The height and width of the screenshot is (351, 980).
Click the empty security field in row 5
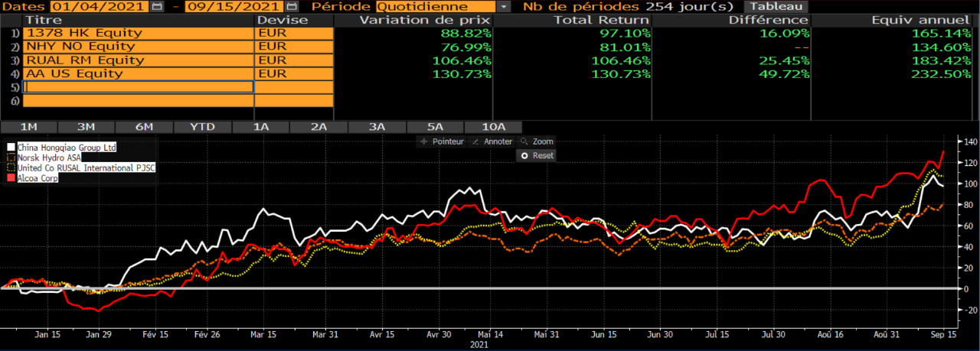coord(139,87)
